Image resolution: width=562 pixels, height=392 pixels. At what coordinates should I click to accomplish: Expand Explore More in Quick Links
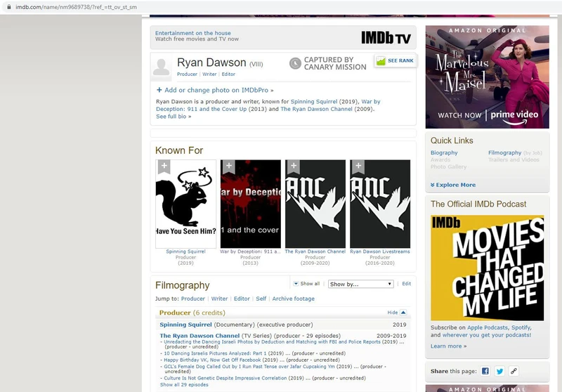click(453, 185)
